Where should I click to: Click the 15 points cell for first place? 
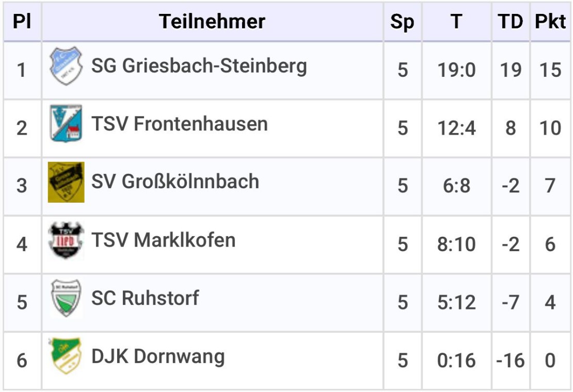pos(550,70)
